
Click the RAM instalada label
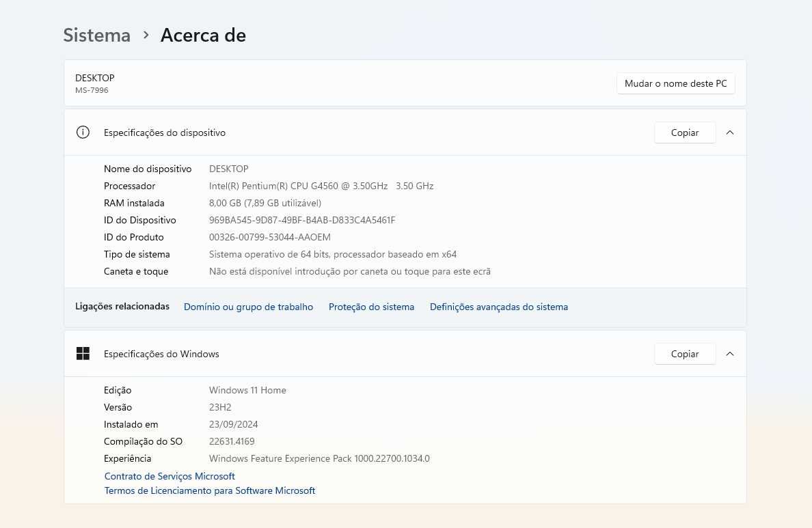[134, 203]
